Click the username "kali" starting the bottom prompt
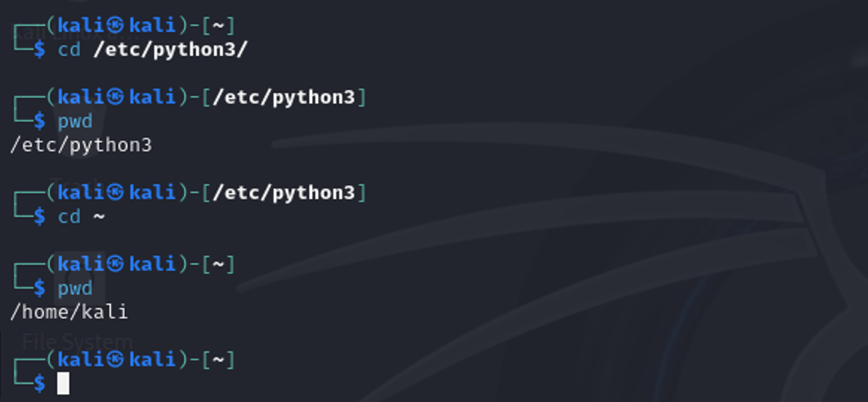Image resolution: width=868 pixels, height=402 pixels. 82,359
